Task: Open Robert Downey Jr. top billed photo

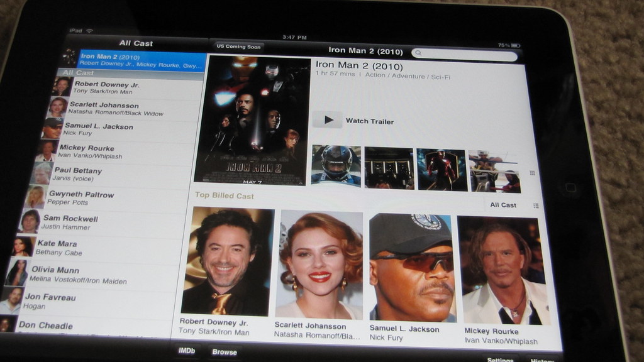Action: coord(228,261)
